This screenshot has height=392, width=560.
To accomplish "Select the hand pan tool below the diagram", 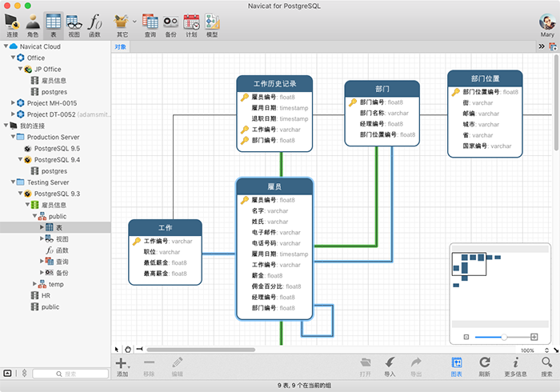I will 128,349.
